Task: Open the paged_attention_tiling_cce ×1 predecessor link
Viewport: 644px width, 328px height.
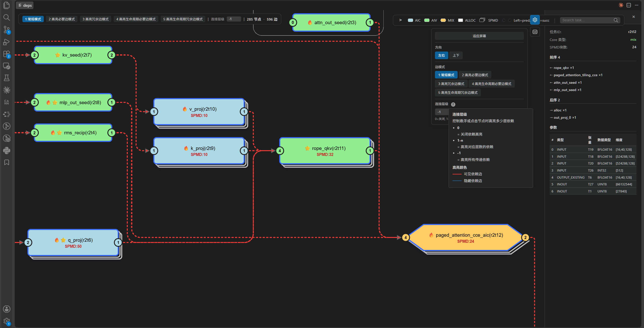Action: pyautogui.click(x=576, y=75)
